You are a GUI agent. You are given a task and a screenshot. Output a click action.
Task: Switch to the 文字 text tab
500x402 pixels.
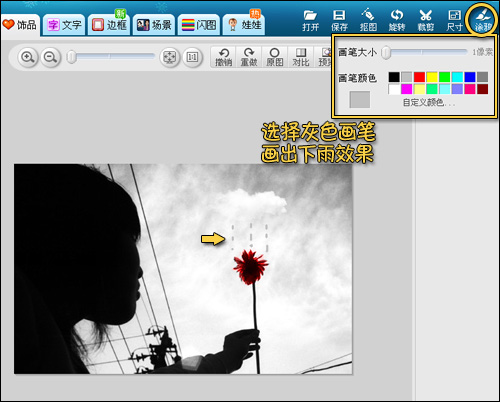tap(64, 25)
